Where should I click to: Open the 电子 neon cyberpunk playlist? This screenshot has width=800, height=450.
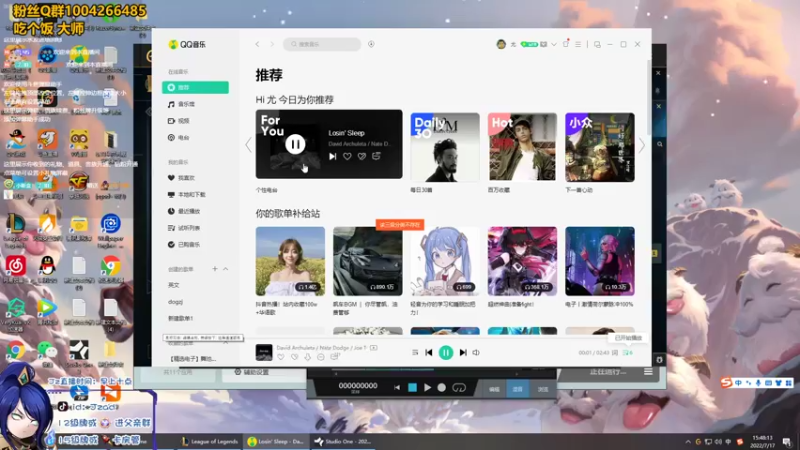pyautogui.click(x=600, y=261)
